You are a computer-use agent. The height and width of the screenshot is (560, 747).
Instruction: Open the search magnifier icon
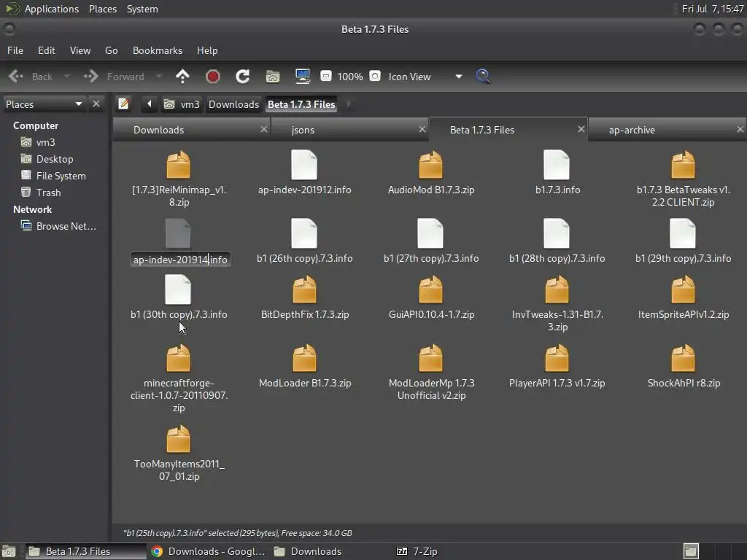point(483,76)
